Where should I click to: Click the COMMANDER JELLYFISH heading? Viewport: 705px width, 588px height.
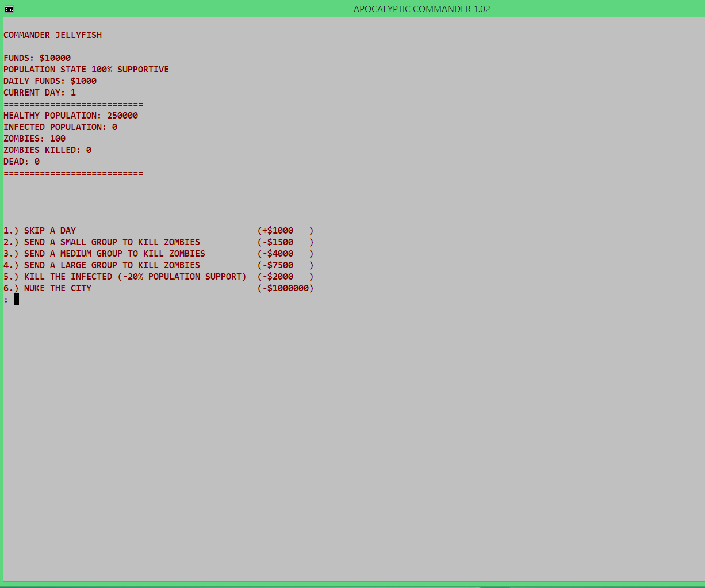tap(53, 35)
